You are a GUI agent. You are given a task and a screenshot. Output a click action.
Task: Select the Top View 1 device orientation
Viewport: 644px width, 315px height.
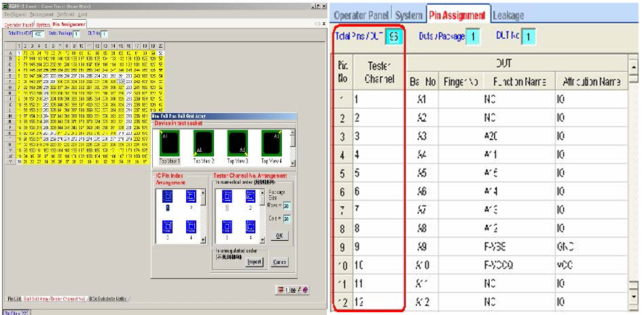click(x=168, y=144)
